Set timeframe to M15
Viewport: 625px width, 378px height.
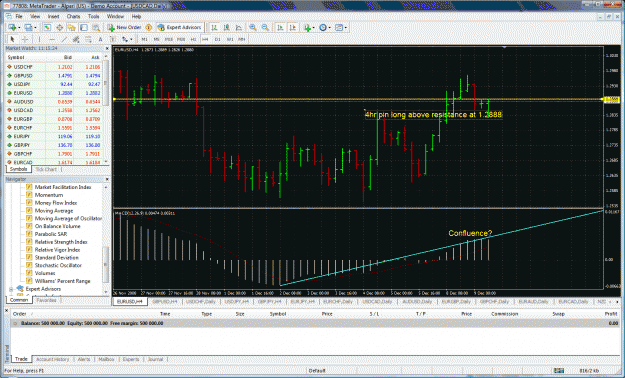[x=169, y=39]
